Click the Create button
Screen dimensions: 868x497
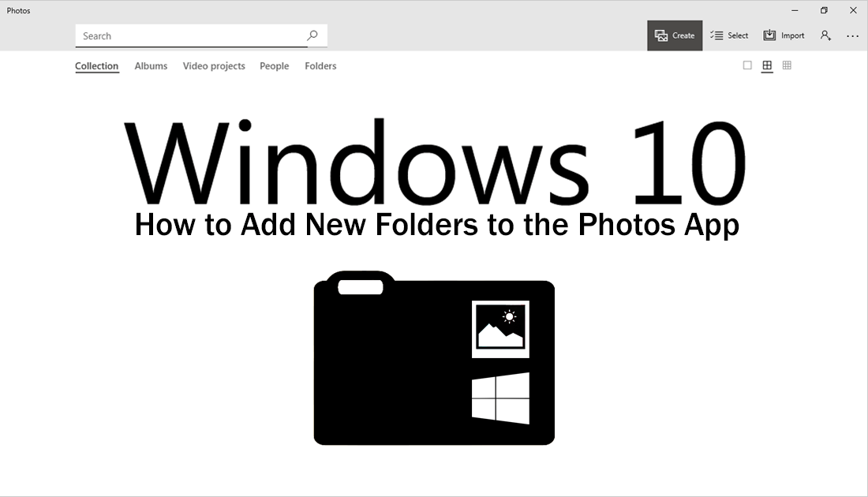tap(674, 35)
